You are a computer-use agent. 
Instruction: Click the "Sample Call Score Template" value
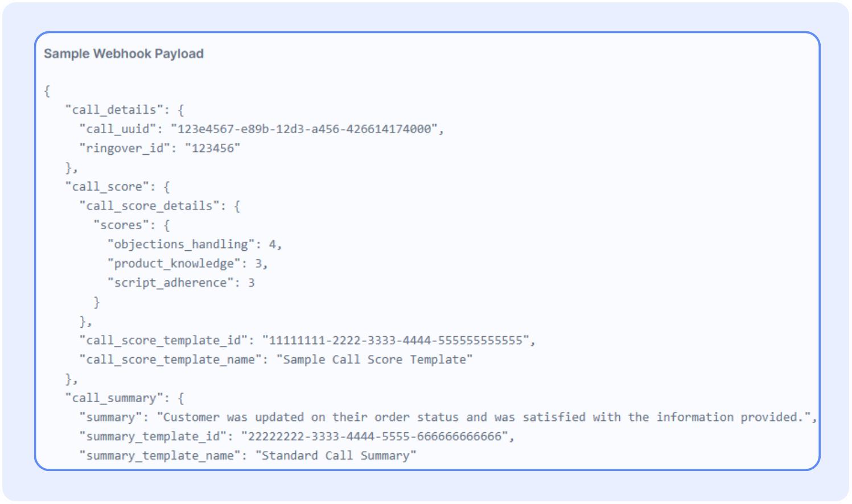(x=374, y=360)
